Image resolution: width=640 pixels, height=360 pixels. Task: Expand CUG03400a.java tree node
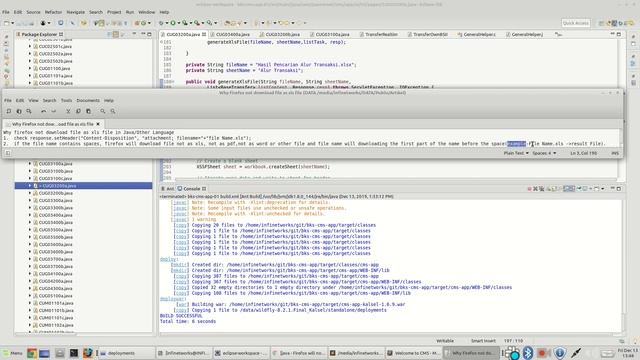pyautogui.click(x=30, y=215)
